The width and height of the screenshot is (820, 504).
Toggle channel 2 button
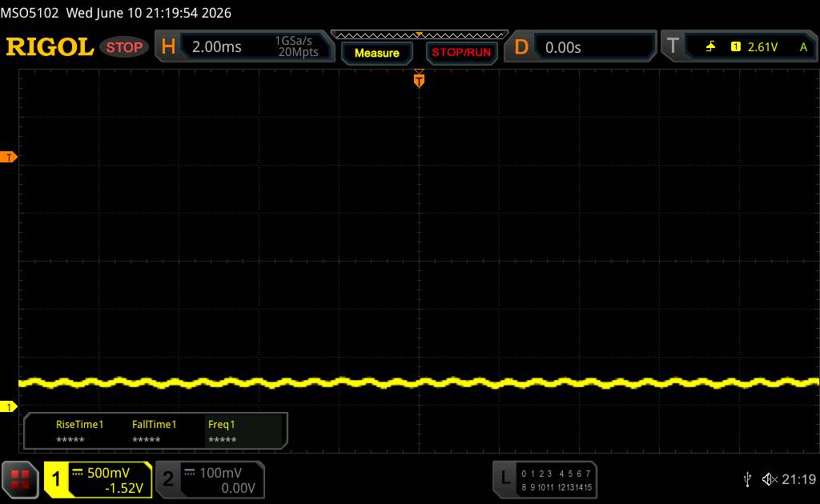168,479
